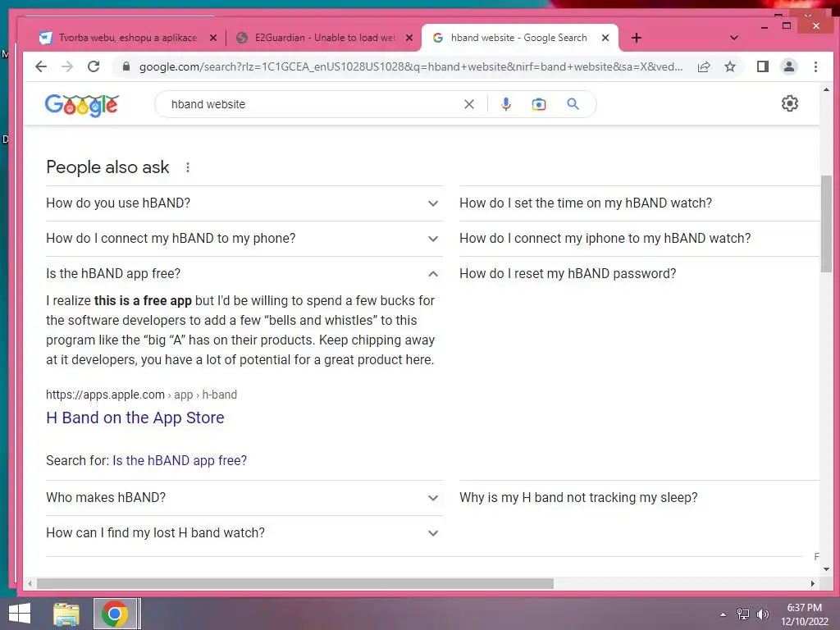
Task: Open H Band on the App Store link
Action: click(135, 418)
